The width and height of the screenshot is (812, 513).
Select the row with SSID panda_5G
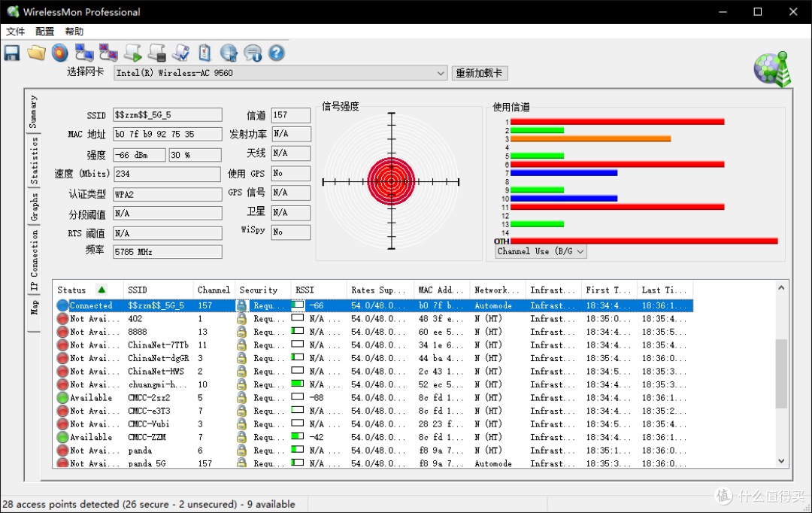374,463
